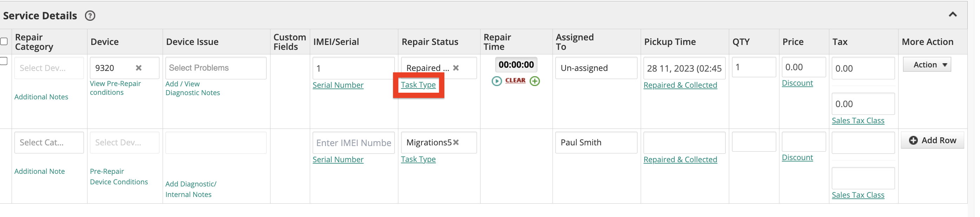Click the Pickup Time column header
This screenshot has width=980, height=217.
tap(669, 42)
